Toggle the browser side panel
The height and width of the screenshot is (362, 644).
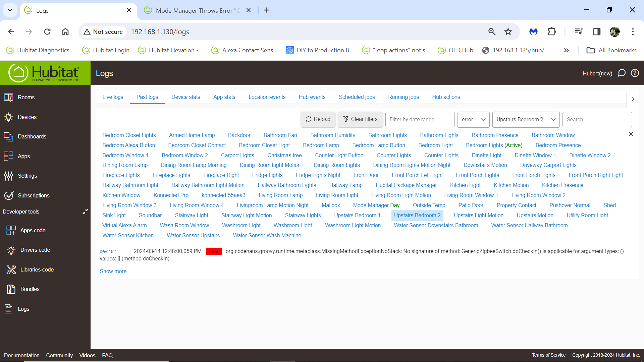tap(597, 32)
